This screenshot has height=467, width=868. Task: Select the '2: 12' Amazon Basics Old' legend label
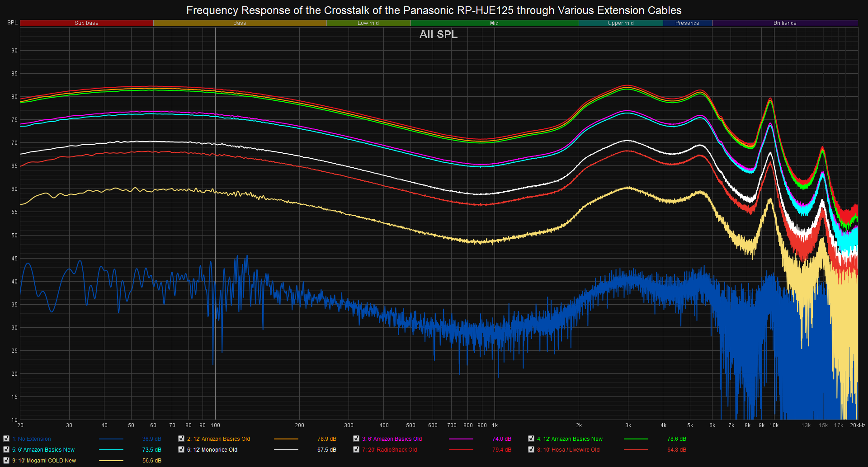tap(218, 439)
